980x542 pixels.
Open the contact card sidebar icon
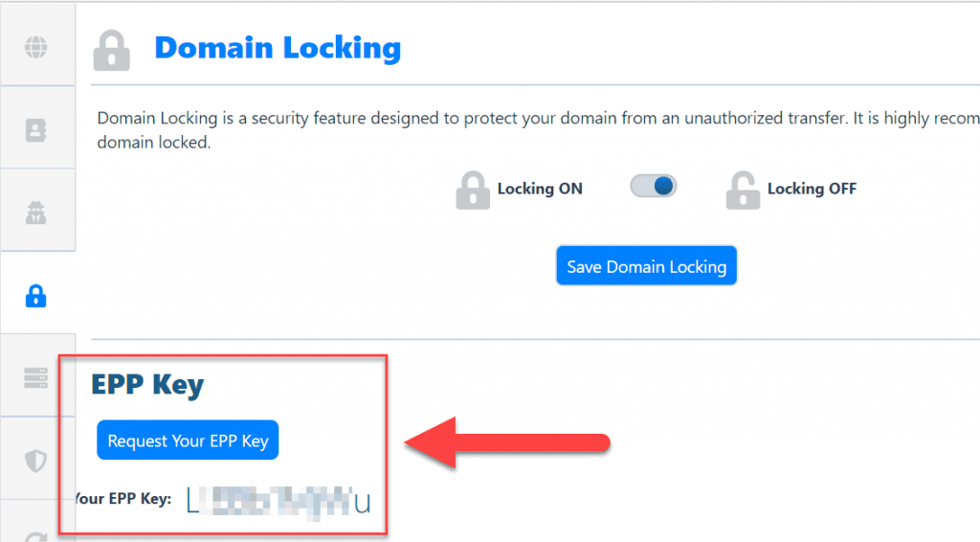(x=36, y=128)
